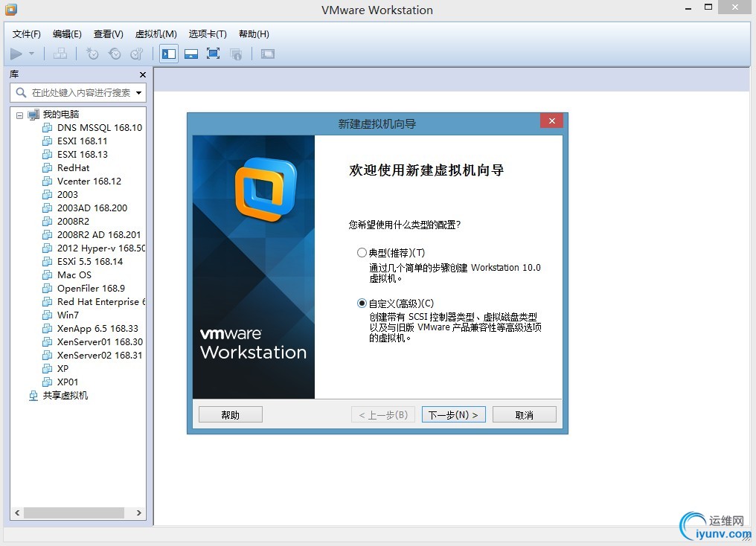756x546 pixels.
Task: Open the library search dropdown arrow
Action: tap(139, 92)
